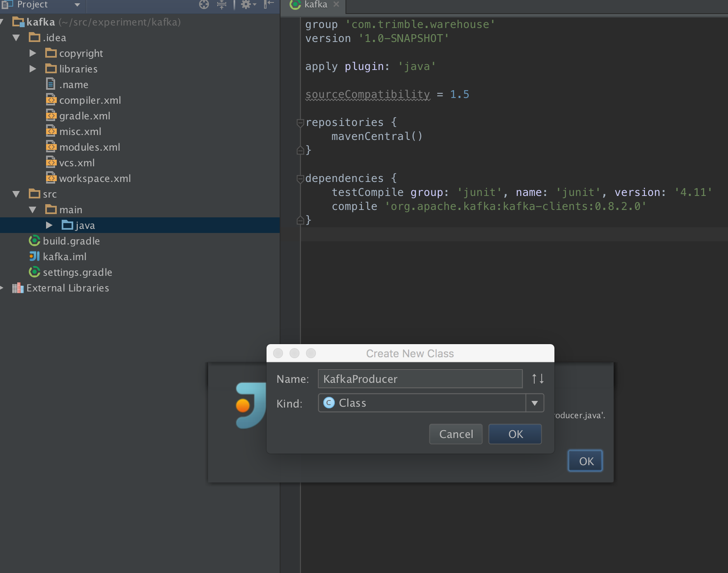Open workspace.xml file
This screenshot has height=573, width=728.
(95, 179)
